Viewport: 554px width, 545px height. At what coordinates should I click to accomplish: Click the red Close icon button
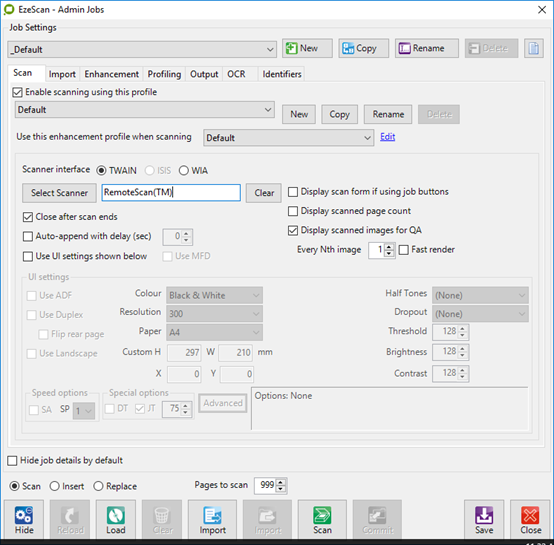coord(530,519)
